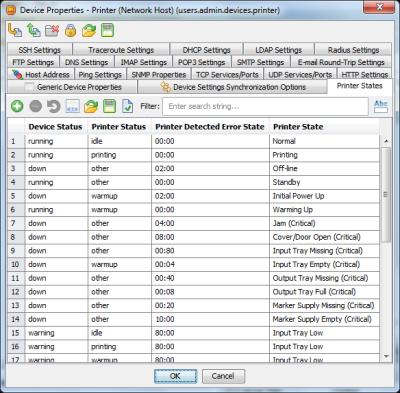The width and height of the screenshot is (400, 393).
Task: Click into the Filter search field
Action: pyautogui.click(x=265, y=106)
